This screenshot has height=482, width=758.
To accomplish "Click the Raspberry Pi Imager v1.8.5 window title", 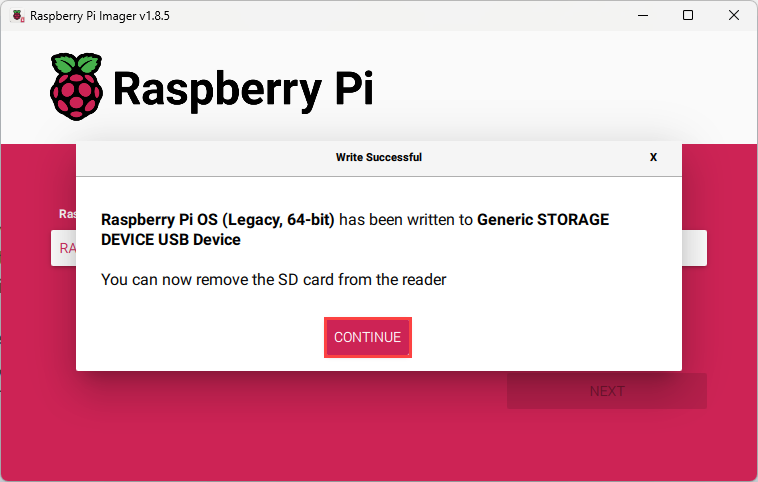I will 100,16.
